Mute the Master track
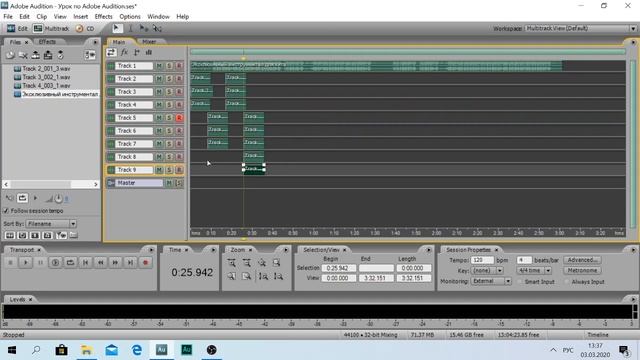640x360 pixels. (169, 183)
